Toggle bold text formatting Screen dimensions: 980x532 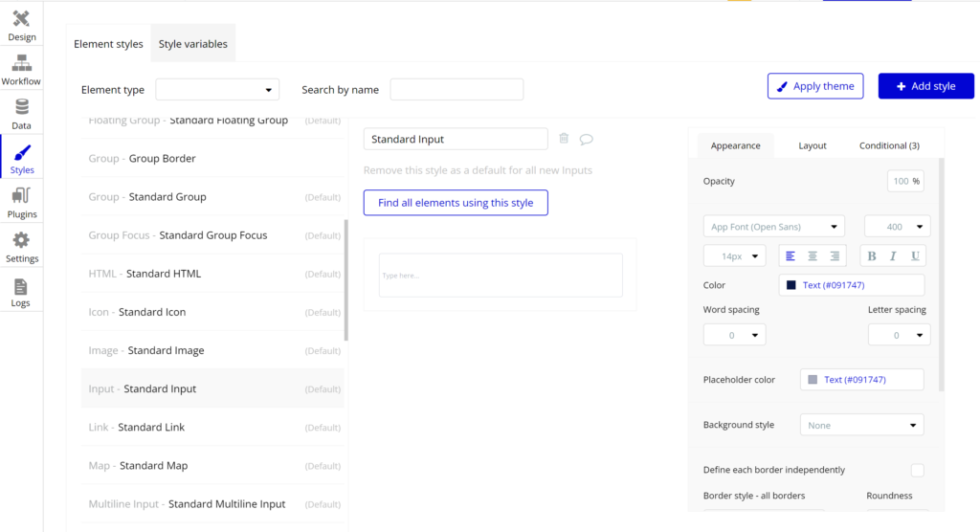click(871, 255)
